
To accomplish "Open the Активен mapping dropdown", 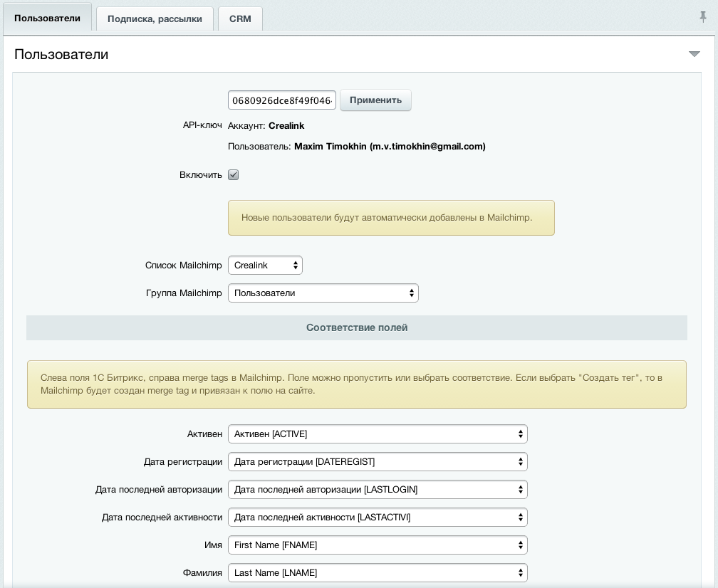I will click(378, 434).
